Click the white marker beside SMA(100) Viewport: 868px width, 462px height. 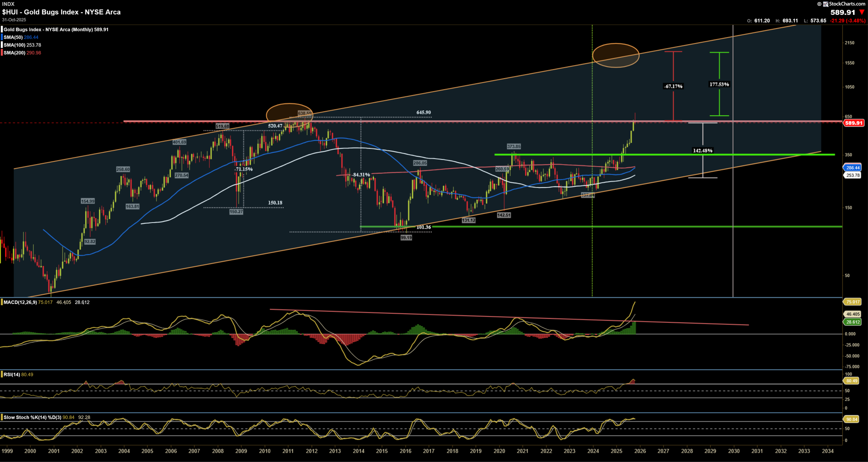[x=2, y=45]
